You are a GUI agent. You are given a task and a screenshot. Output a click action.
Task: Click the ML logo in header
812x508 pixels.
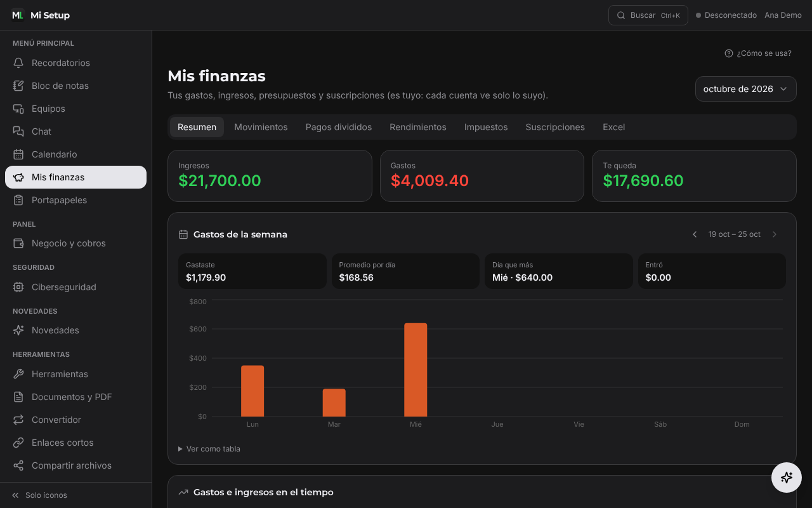click(x=18, y=15)
